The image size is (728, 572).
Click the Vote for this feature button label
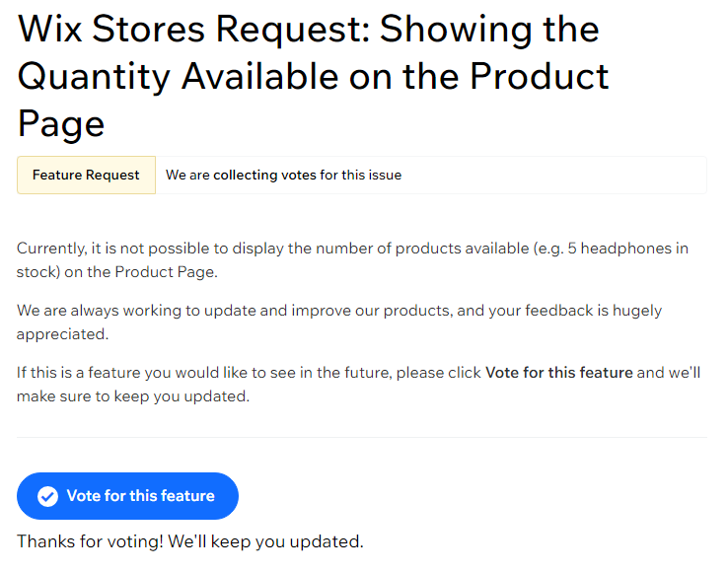(141, 496)
